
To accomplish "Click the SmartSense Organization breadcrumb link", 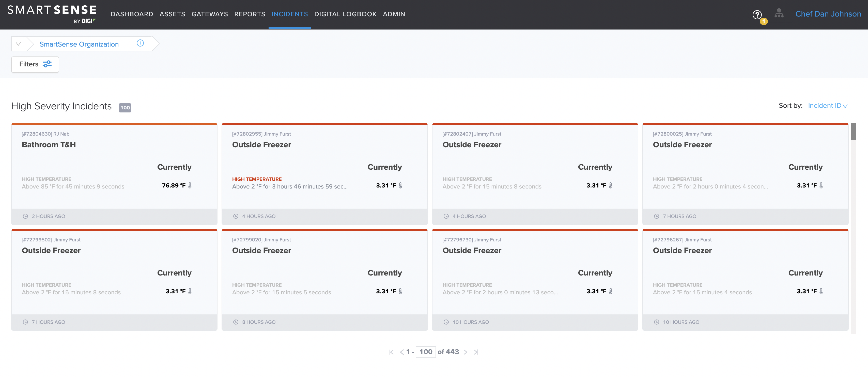I will point(79,44).
